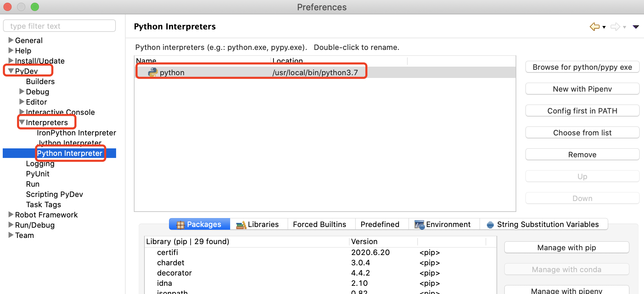Expand the Install/Update tree node
The height and width of the screenshot is (294, 644).
[11, 61]
